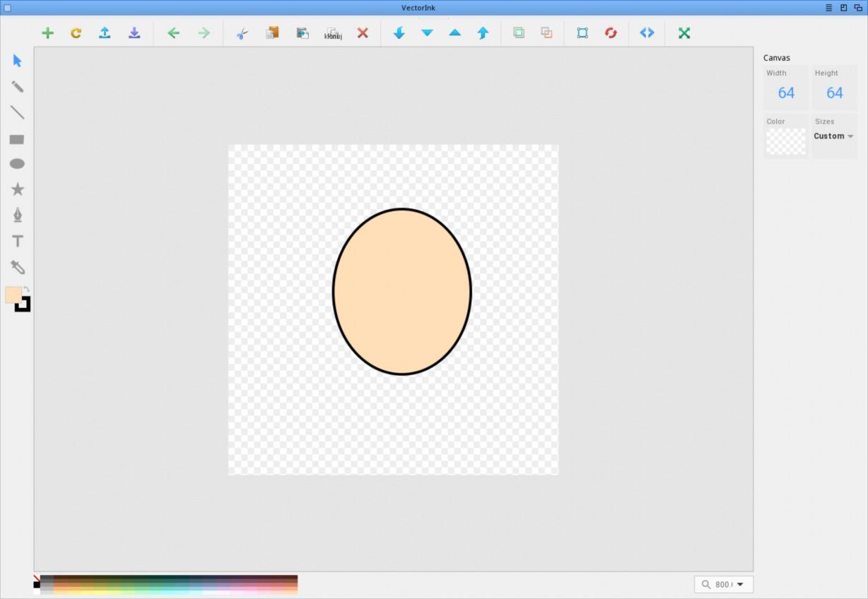The image size is (868, 599).
Task: Activate the Star shape tool
Action: (x=17, y=189)
